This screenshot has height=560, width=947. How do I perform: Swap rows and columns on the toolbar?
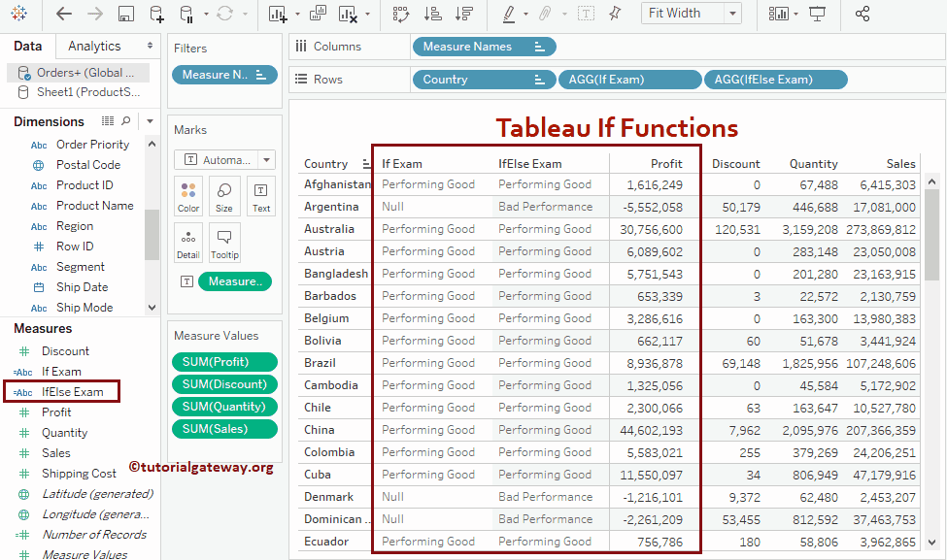[x=401, y=13]
